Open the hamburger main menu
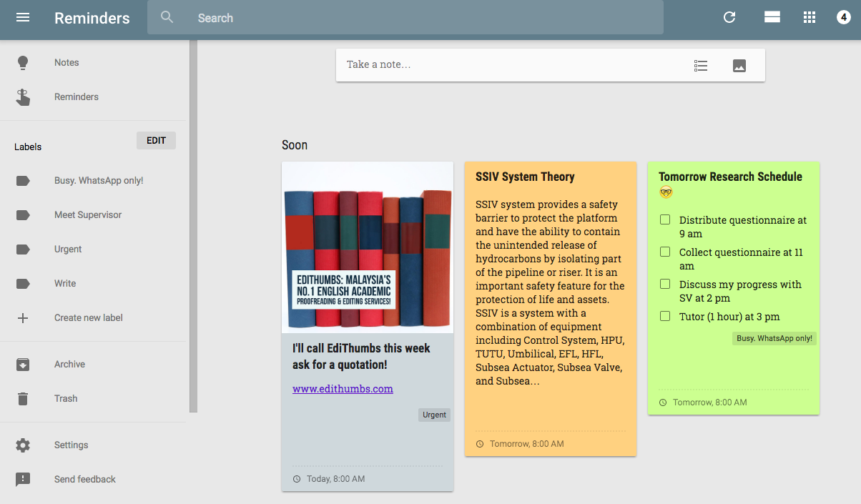The width and height of the screenshot is (861, 504). 23,18
